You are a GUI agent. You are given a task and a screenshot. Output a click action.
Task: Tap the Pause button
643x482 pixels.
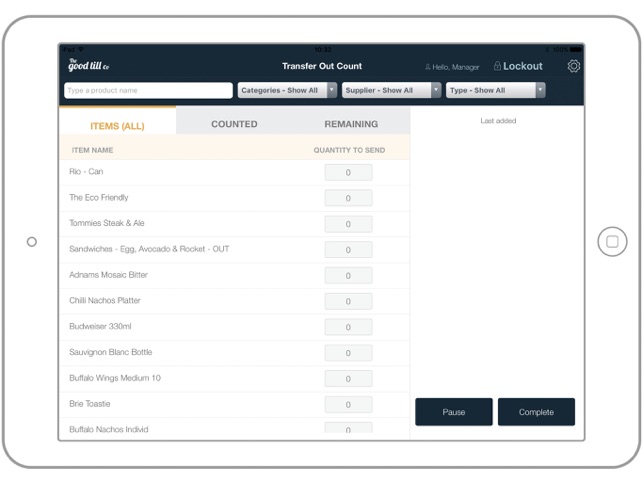pos(454,412)
